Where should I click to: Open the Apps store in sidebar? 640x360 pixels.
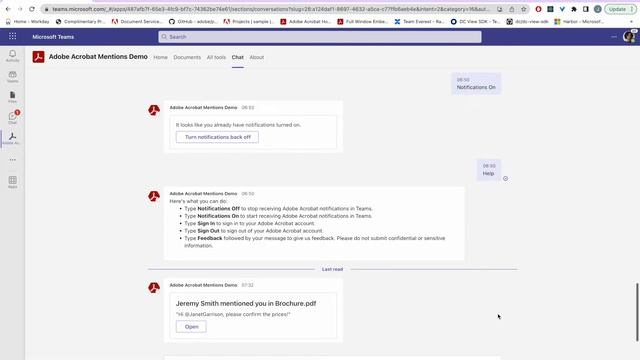click(13, 182)
